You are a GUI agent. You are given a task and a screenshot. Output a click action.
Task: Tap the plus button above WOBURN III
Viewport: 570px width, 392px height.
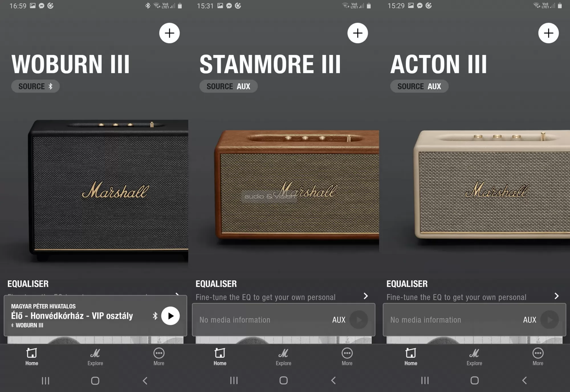pos(169,33)
